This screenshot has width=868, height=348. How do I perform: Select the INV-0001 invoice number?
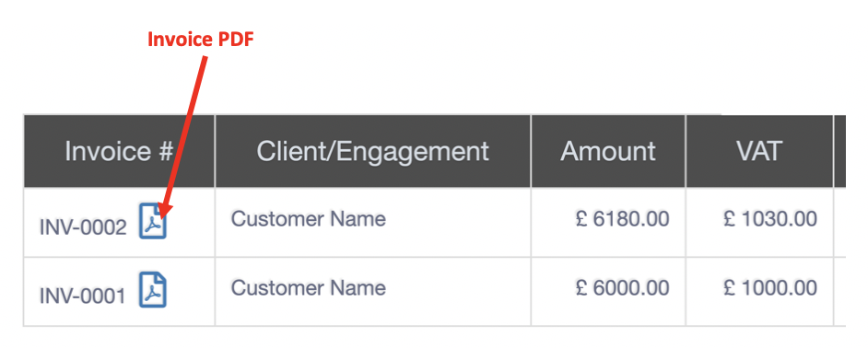(83, 296)
